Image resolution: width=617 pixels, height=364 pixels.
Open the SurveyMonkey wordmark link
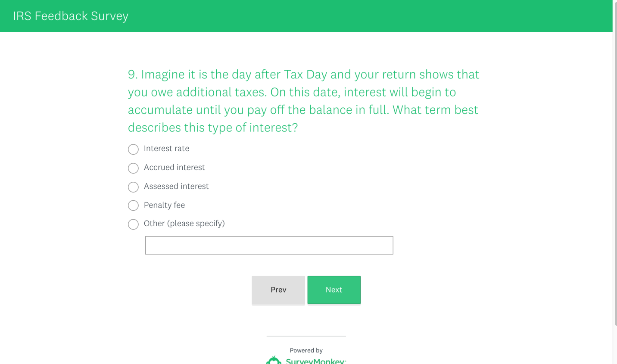[315, 361]
